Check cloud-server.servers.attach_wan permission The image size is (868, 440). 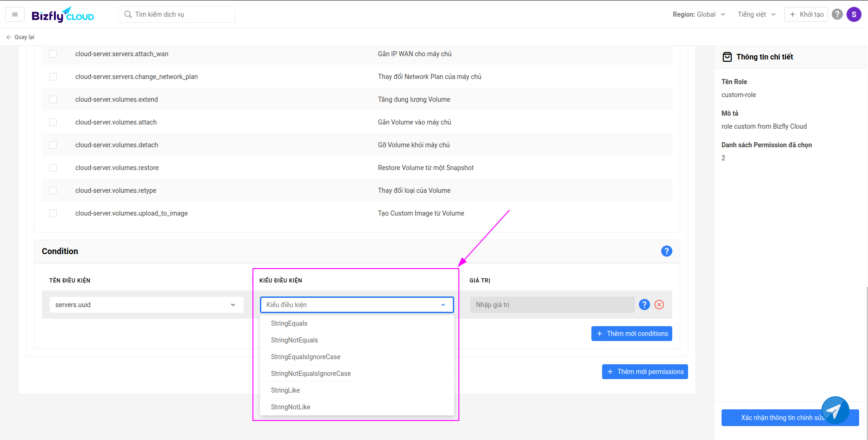pyautogui.click(x=53, y=54)
